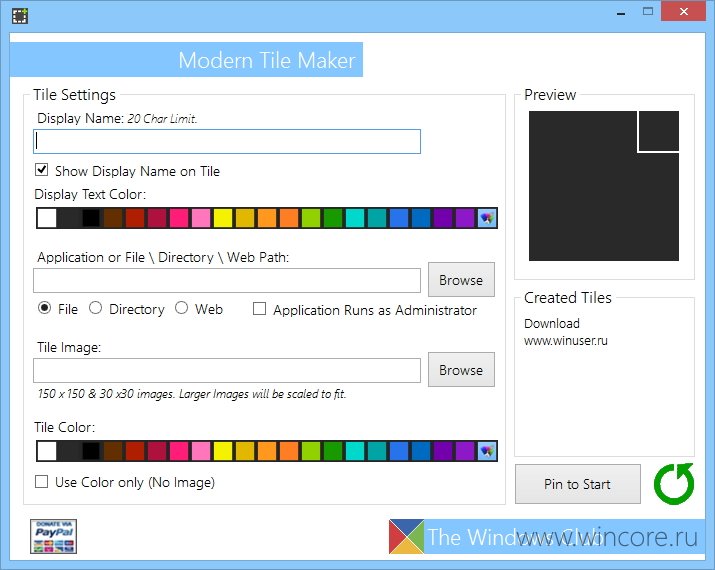Pick pure black in Display Text Color row
The width and height of the screenshot is (715, 570).
click(x=91, y=218)
